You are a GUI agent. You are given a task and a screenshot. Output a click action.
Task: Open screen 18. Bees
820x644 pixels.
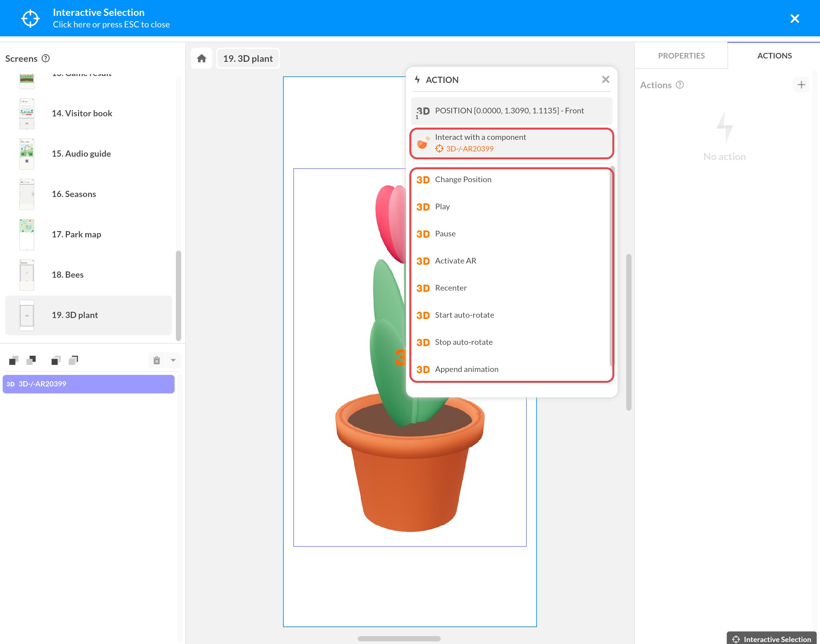pyautogui.click(x=89, y=275)
